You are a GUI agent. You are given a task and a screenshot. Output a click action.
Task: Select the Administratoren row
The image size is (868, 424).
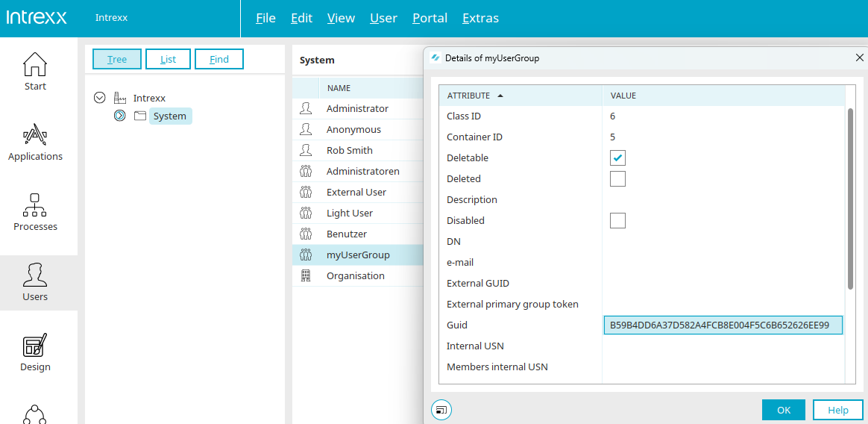pos(358,171)
